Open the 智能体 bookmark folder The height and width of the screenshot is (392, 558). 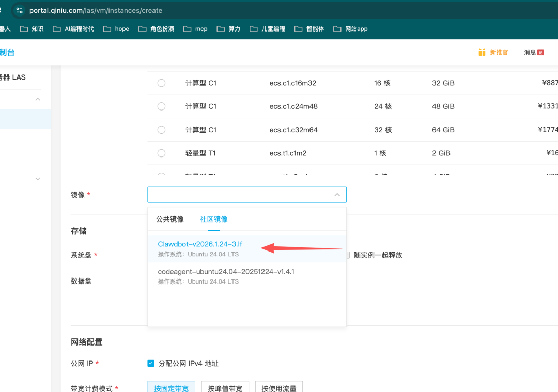pyautogui.click(x=309, y=29)
